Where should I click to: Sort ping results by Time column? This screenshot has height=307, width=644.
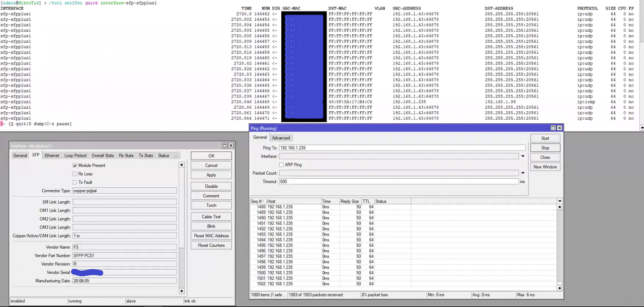[x=330, y=201]
